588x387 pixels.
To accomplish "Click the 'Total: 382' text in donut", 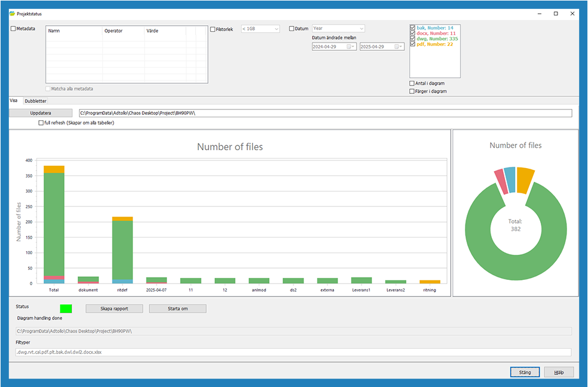I will tap(516, 226).
